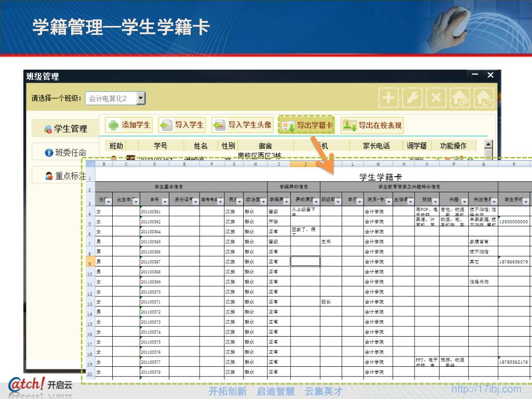This screenshot has width=532, height=399.
Task: Click the phone number cell 18785562176
Action: pos(514,362)
